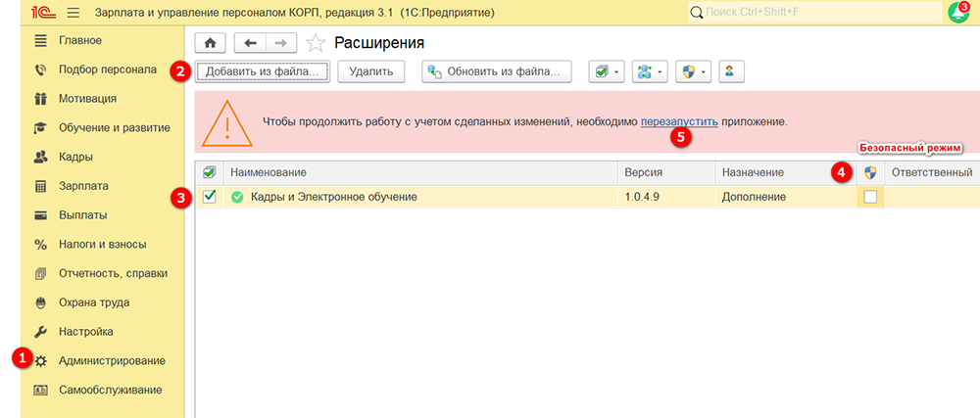Go to the home page button

(211, 43)
